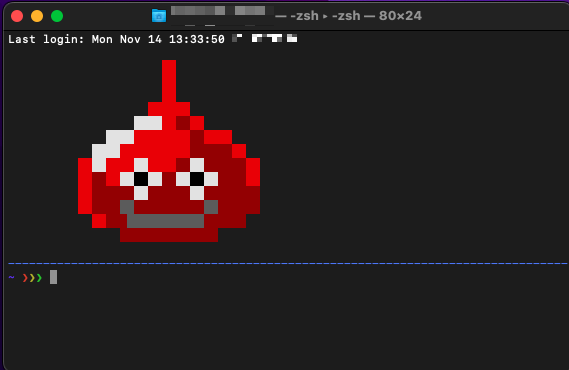Click the green chevron in the prompt
The height and width of the screenshot is (370, 569).
coord(39,278)
